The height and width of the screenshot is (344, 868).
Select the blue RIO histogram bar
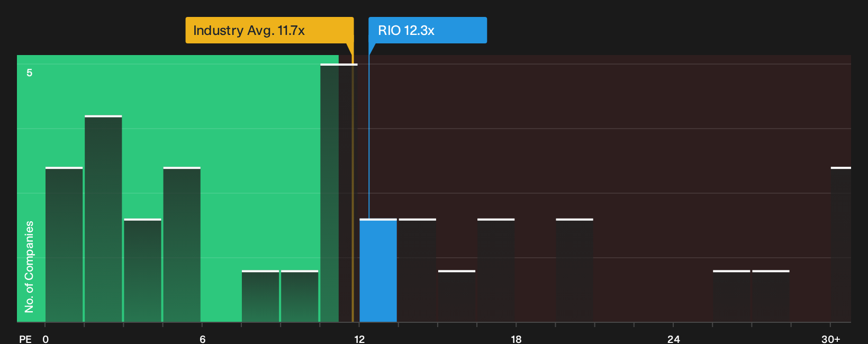click(x=378, y=270)
